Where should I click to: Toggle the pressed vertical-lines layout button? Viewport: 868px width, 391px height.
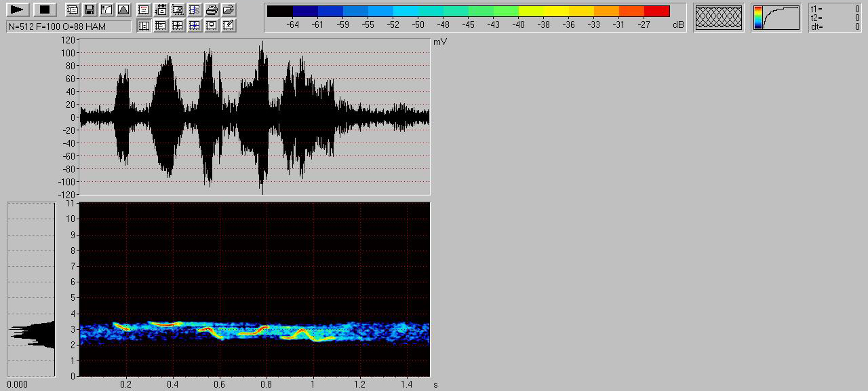click(x=144, y=26)
